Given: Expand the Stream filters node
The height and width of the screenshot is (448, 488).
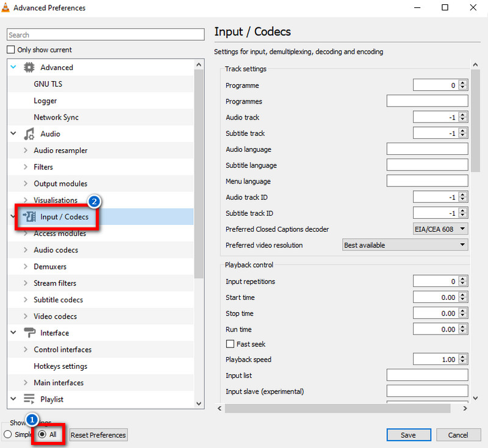Looking at the screenshot, I should 26,283.
